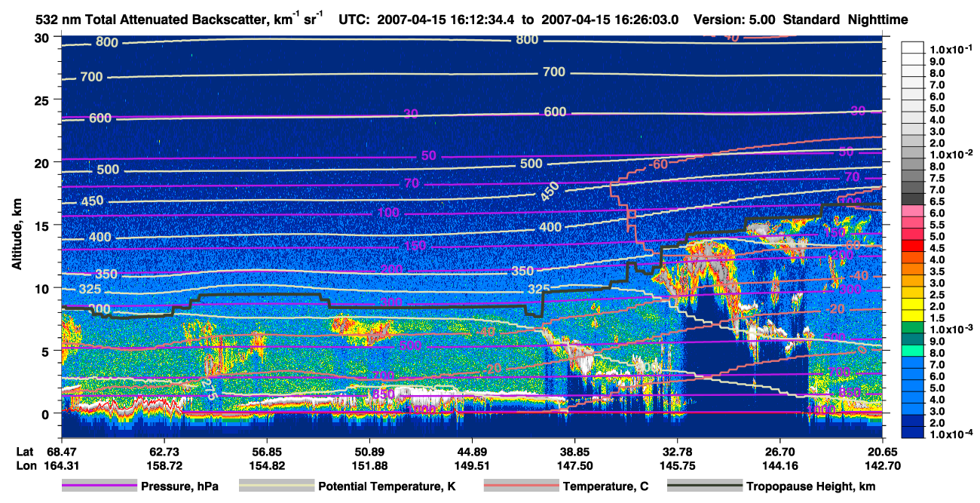Screen dimensions: 980x503
Task: Click the latitude value '26.70'
Action: click(781, 451)
